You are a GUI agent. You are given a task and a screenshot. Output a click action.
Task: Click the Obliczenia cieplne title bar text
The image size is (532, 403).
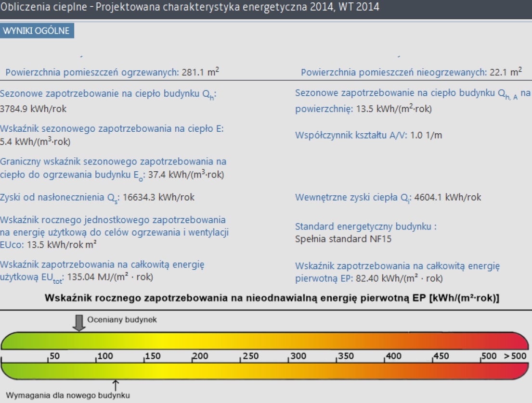pos(190,7)
